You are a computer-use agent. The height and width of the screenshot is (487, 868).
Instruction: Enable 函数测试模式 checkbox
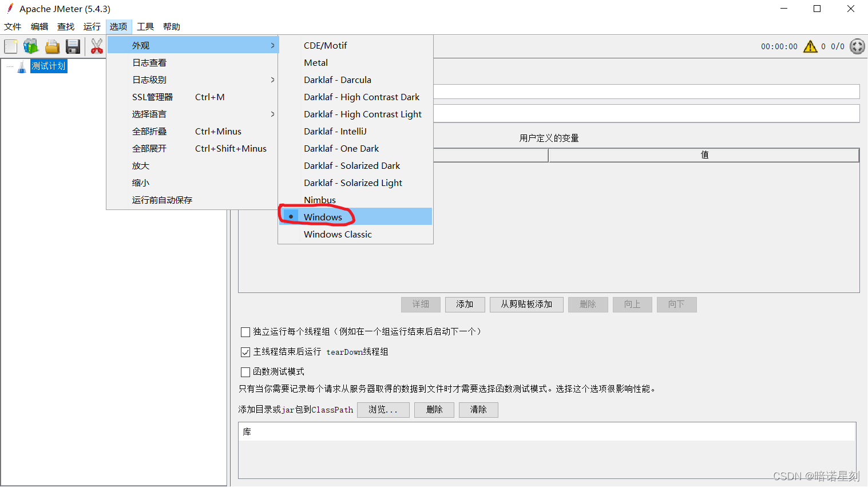coord(245,372)
